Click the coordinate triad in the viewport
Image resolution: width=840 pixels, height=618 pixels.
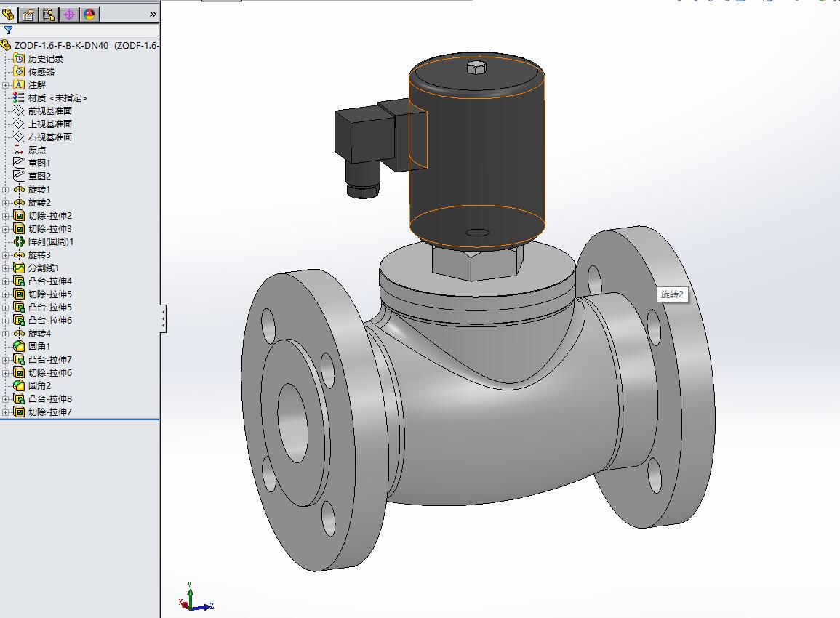tap(195, 597)
